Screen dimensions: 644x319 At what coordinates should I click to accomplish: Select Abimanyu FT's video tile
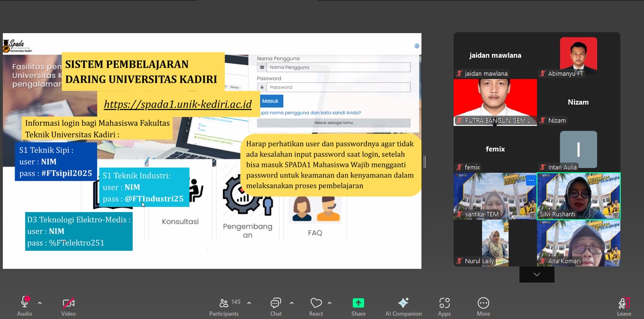[x=578, y=55]
